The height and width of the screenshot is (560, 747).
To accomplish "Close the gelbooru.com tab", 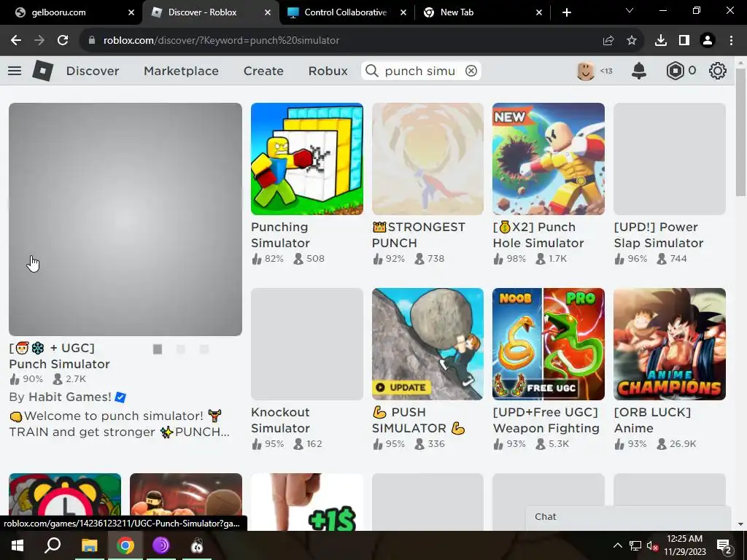I will pyautogui.click(x=131, y=12).
